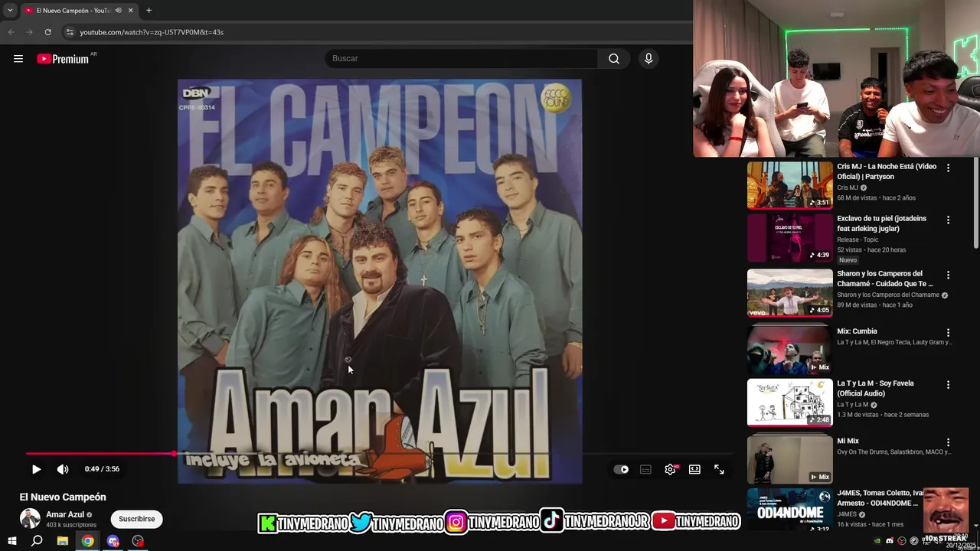The width and height of the screenshot is (980, 551).
Task: Go to YouTube Premium home logo
Action: coord(63,59)
